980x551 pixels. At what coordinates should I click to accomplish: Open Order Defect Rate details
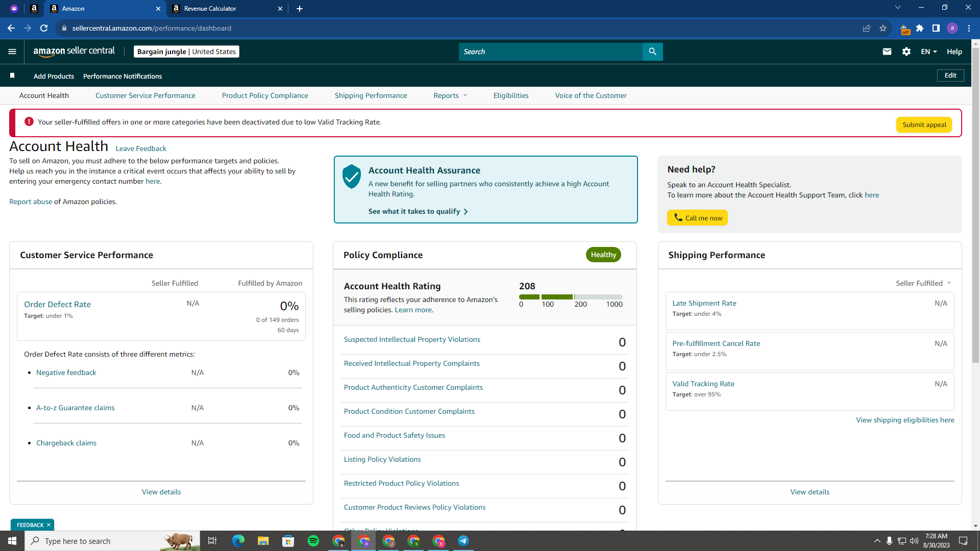57,304
